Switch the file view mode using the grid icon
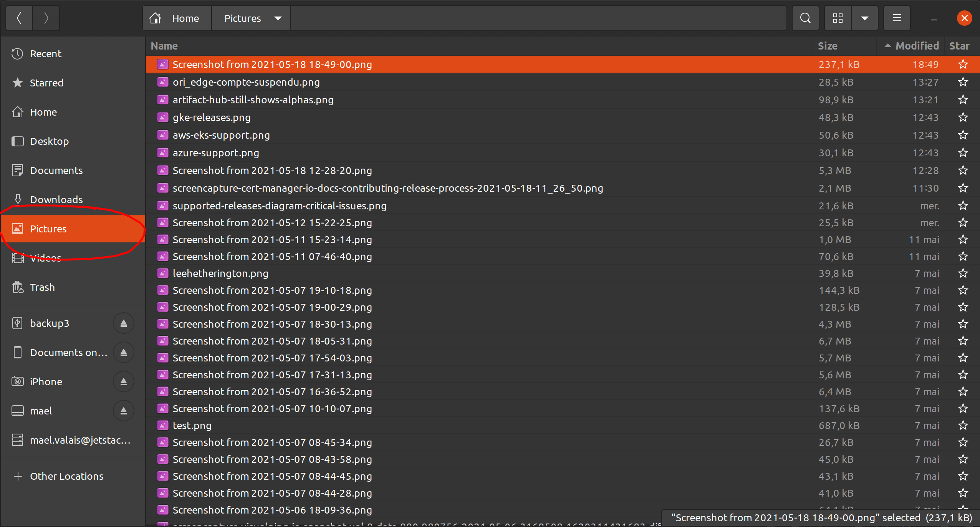The image size is (980, 527). (x=838, y=18)
